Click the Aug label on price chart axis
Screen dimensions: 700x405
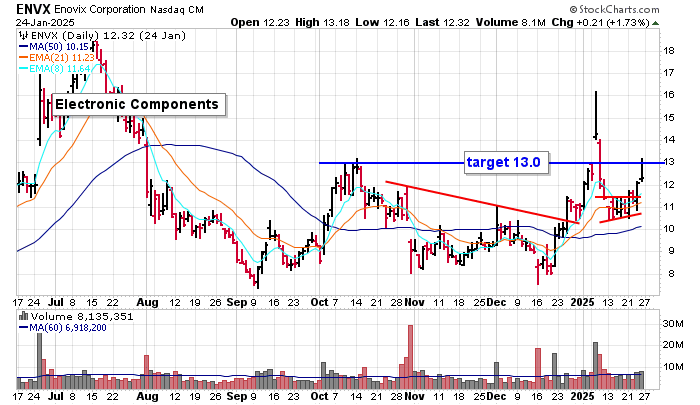147,302
